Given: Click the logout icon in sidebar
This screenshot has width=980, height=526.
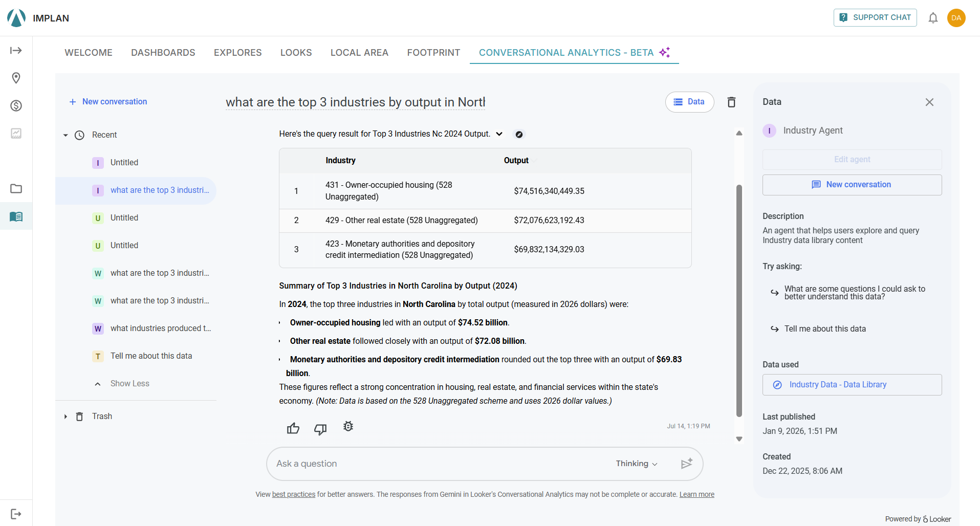Looking at the screenshot, I should coord(16,514).
